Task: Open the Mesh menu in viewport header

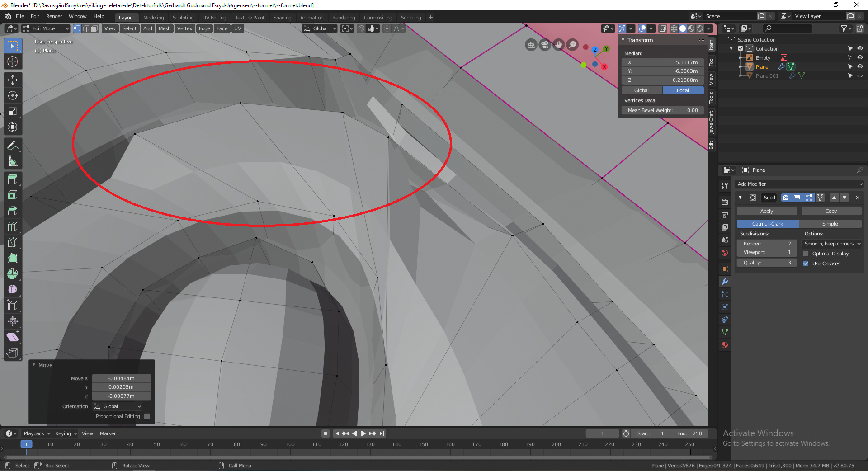Action: click(x=165, y=28)
